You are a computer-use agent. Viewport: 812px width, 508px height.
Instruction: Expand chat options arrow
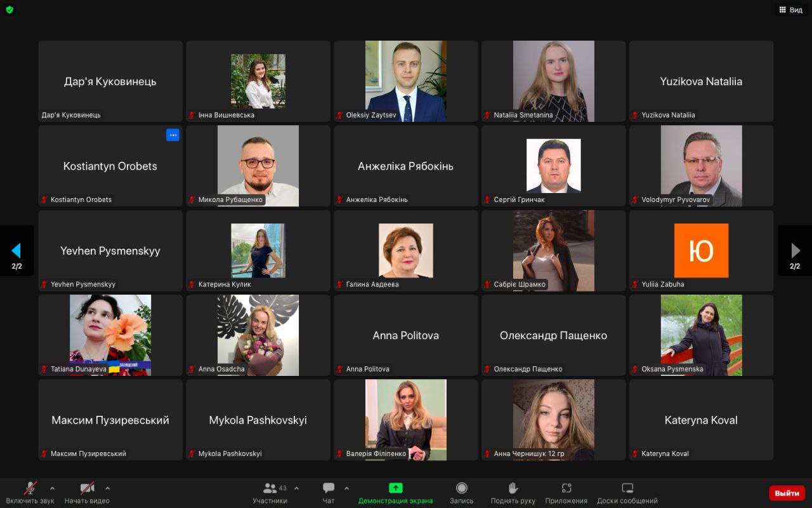click(x=346, y=488)
